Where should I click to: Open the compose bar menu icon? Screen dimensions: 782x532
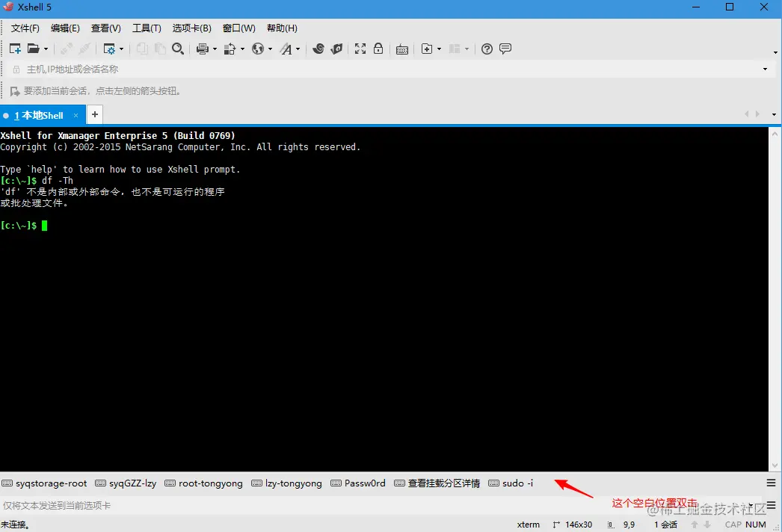(771, 505)
